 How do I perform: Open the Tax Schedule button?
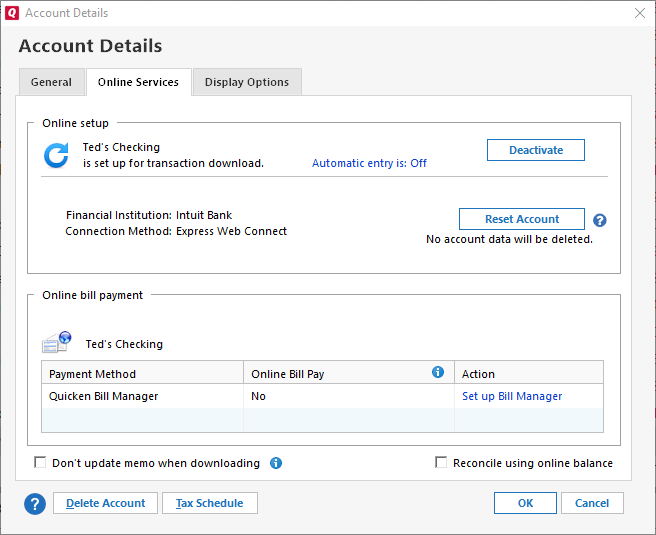point(210,503)
